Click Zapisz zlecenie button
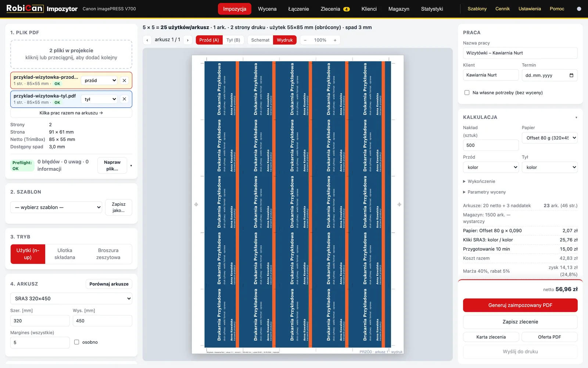This screenshot has height=368, width=588. tap(520, 322)
